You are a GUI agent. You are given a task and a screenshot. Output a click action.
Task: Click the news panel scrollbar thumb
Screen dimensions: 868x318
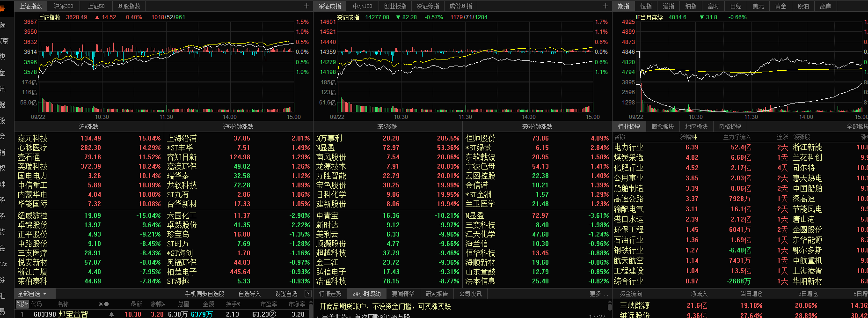click(609, 308)
